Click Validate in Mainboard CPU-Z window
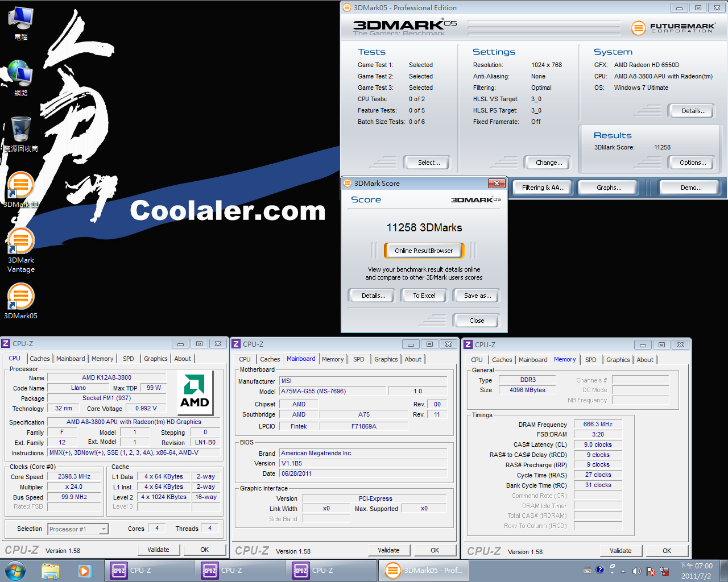 point(389,550)
